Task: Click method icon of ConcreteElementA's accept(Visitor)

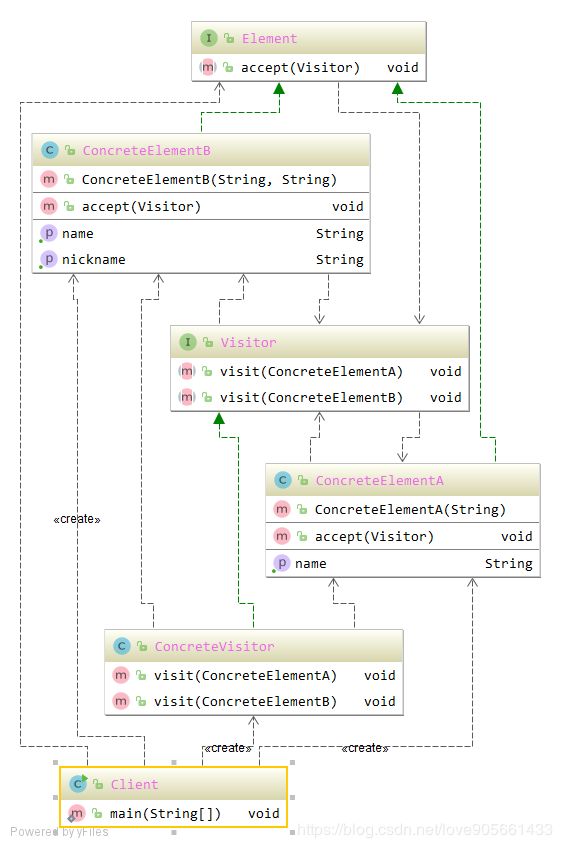Action: click(282, 536)
